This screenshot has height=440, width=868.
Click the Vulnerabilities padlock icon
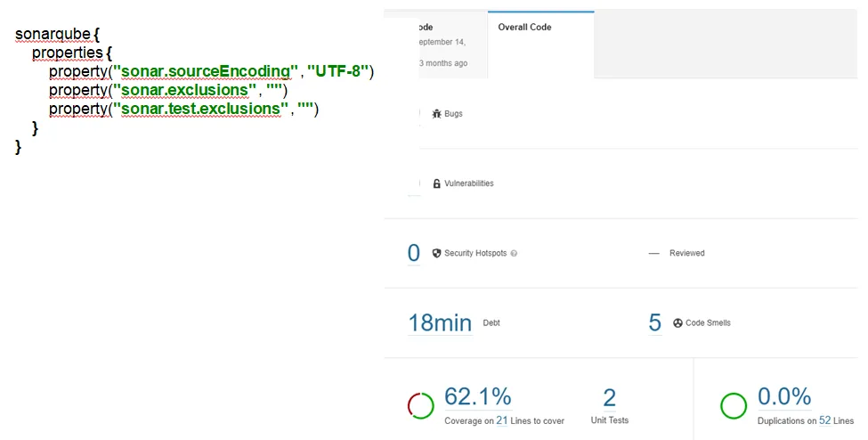point(436,183)
